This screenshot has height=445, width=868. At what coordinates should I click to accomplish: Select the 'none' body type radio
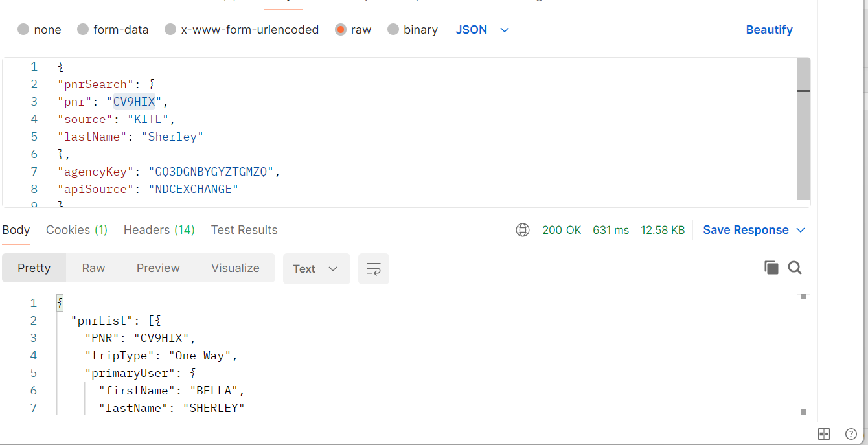point(23,30)
